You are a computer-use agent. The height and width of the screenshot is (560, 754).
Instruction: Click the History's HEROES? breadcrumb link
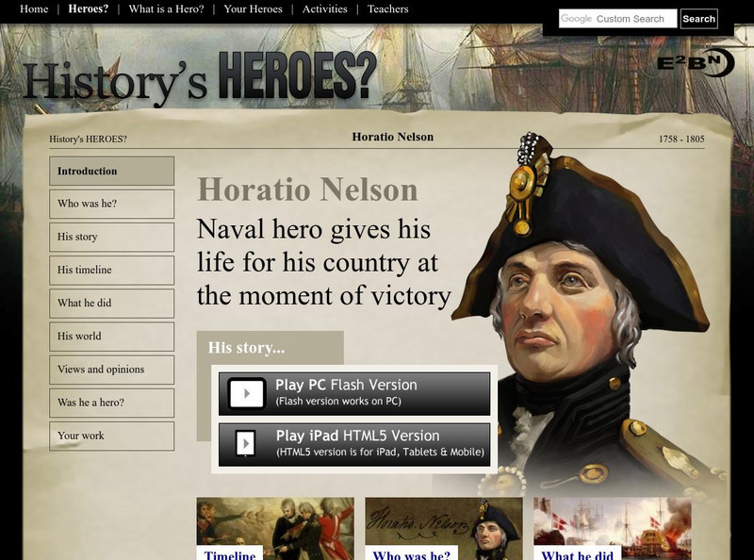88,139
